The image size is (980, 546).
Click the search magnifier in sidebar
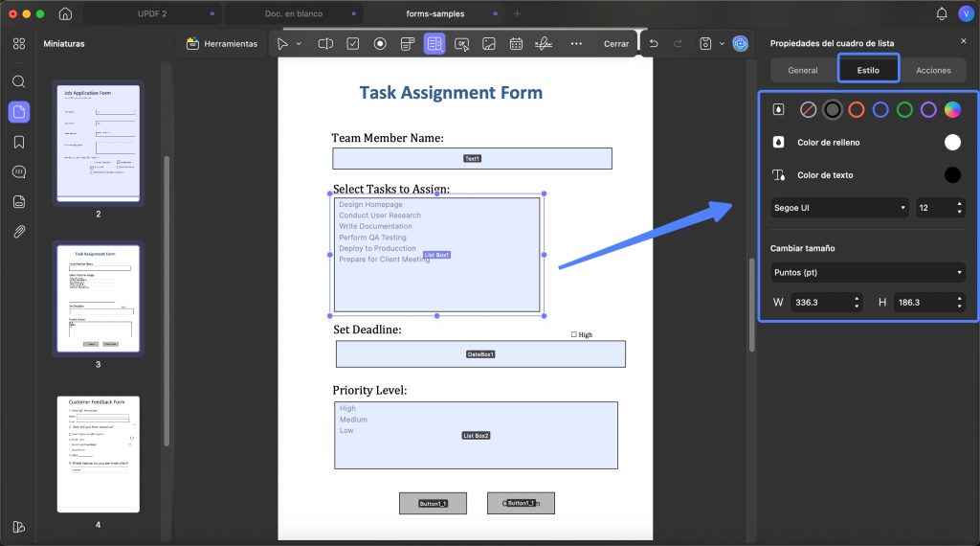click(19, 82)
